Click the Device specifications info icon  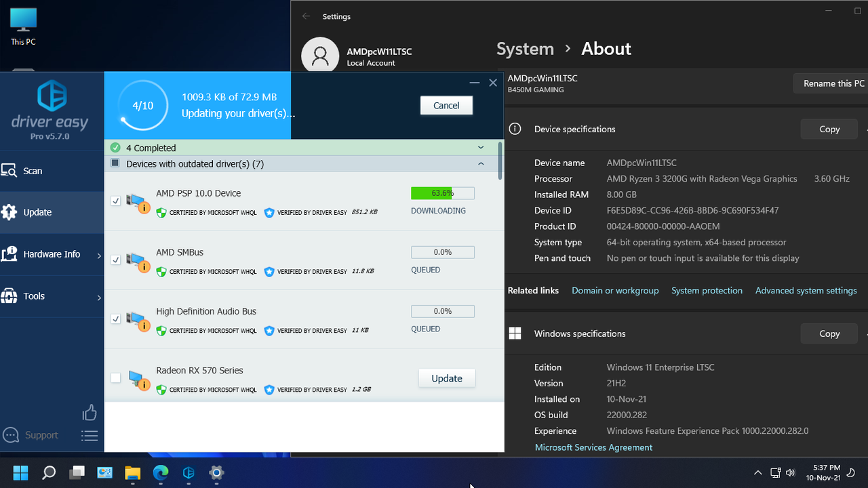(515, 129)
